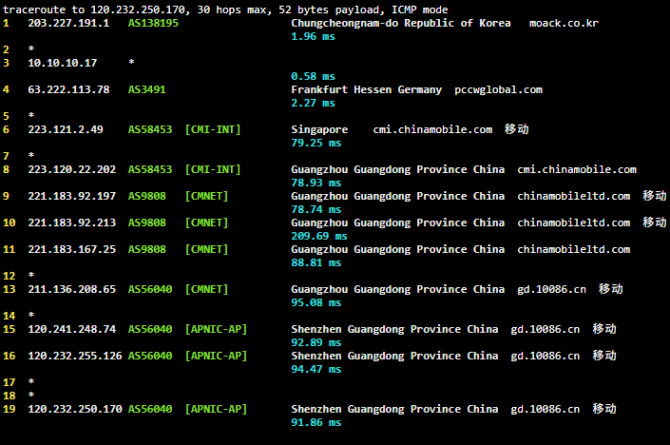The image size is (670, 445).
Task: Select IP address 223.120.22.202
Action: 71,169
